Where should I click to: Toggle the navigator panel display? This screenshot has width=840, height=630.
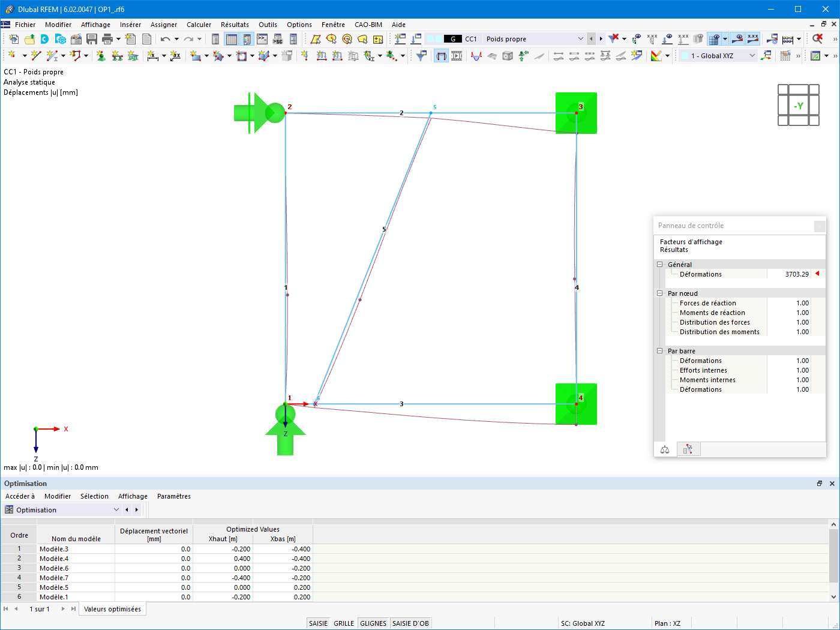point(215,39)
